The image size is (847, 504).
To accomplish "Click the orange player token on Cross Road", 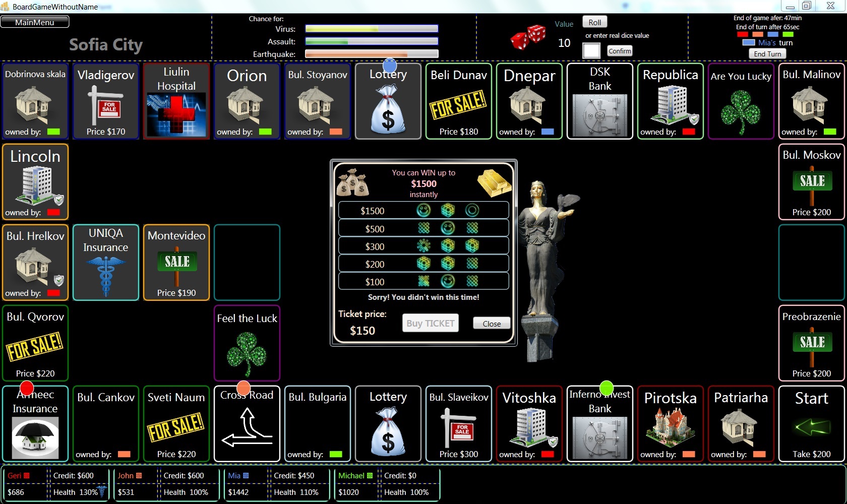I will [x=244, y=388].
